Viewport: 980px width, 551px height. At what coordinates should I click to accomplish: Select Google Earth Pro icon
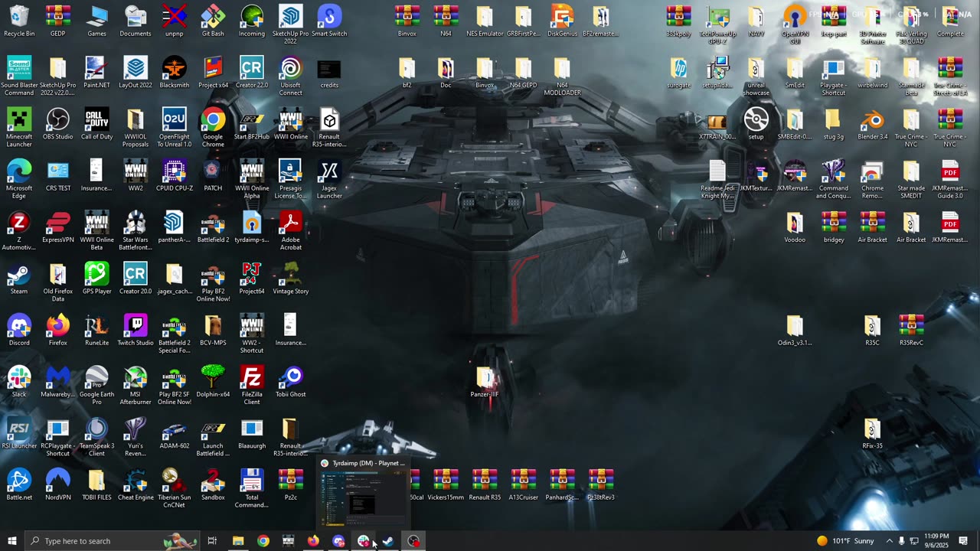(96, 384)
